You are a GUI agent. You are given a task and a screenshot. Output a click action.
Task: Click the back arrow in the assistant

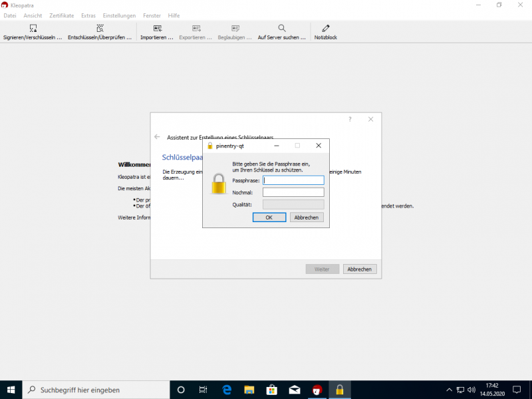(157, 137)
